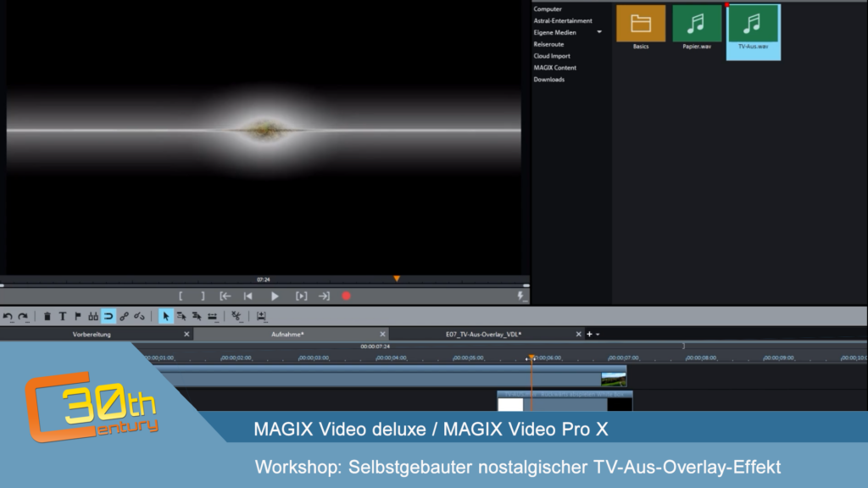The image size is (868, 488).
Task: Delete selected object with trash icon
Action: coord(47,317)
